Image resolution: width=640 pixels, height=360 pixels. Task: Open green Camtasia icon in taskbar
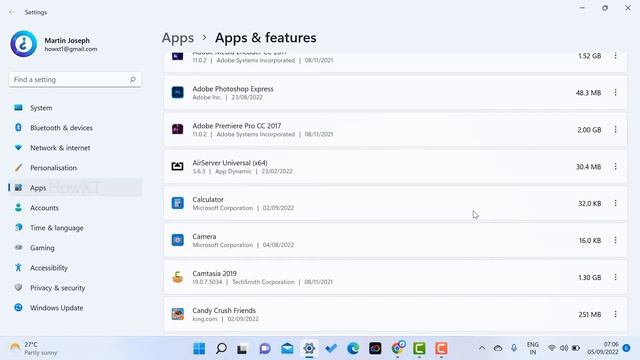(419, 349)
